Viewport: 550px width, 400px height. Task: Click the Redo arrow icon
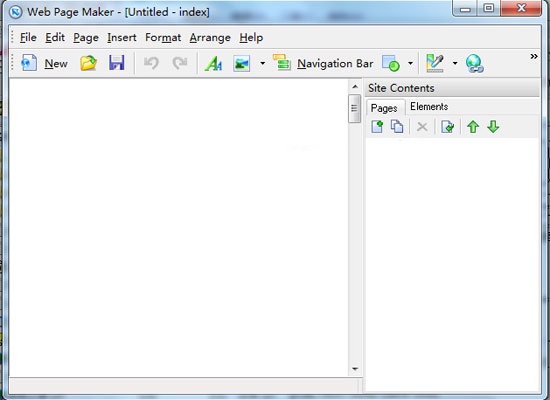pos(180,63)
